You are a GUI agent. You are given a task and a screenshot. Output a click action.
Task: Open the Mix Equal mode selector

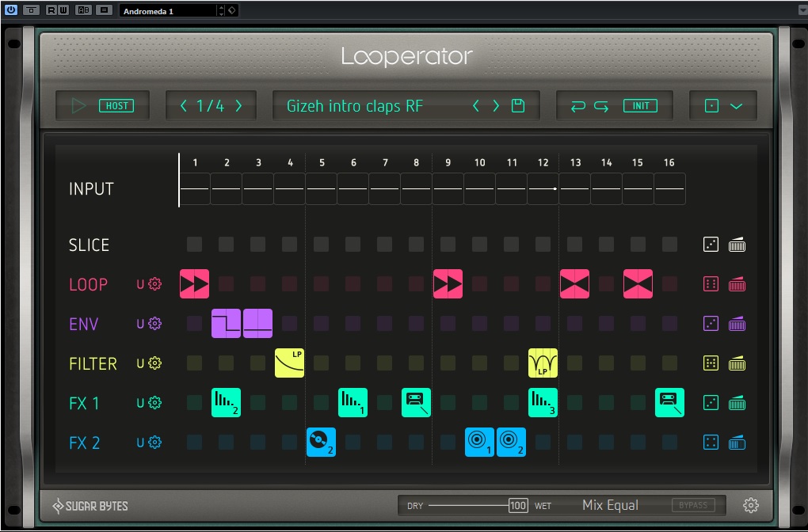(613, 504)
